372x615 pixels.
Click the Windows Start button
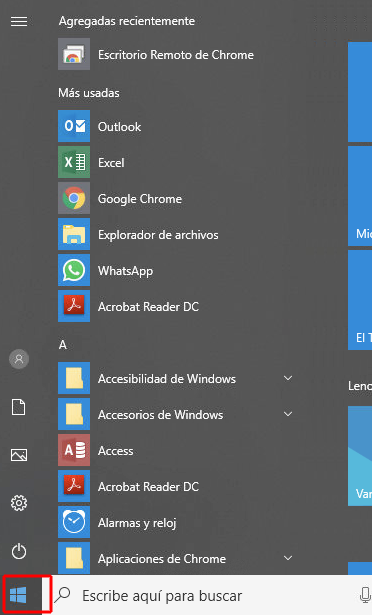click(x=18, y=595)
